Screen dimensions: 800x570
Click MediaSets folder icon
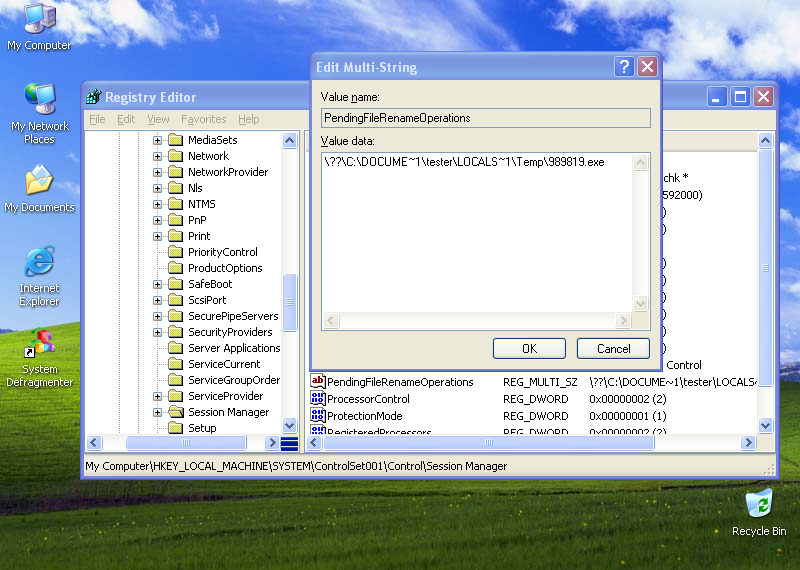point(176,139)
